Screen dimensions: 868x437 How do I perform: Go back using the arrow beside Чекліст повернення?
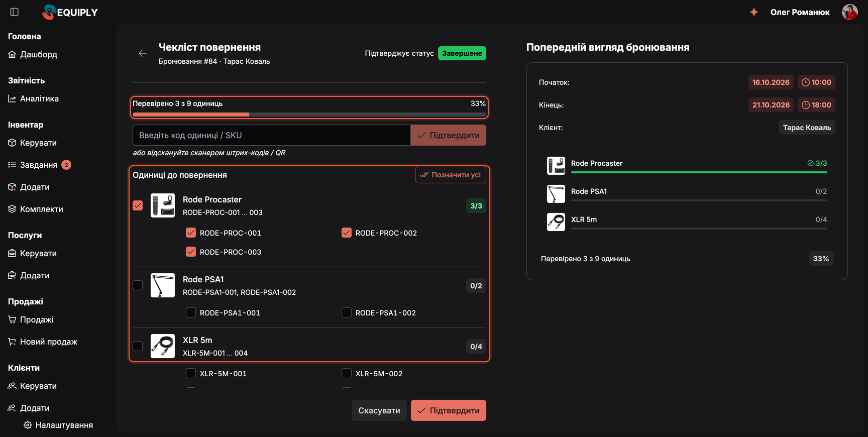(x=143, y=53)
